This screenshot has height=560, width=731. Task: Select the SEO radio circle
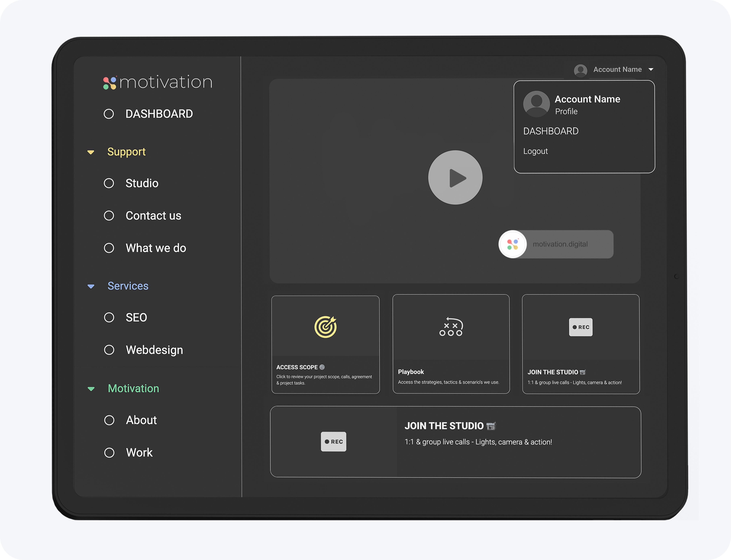[109, 317]
